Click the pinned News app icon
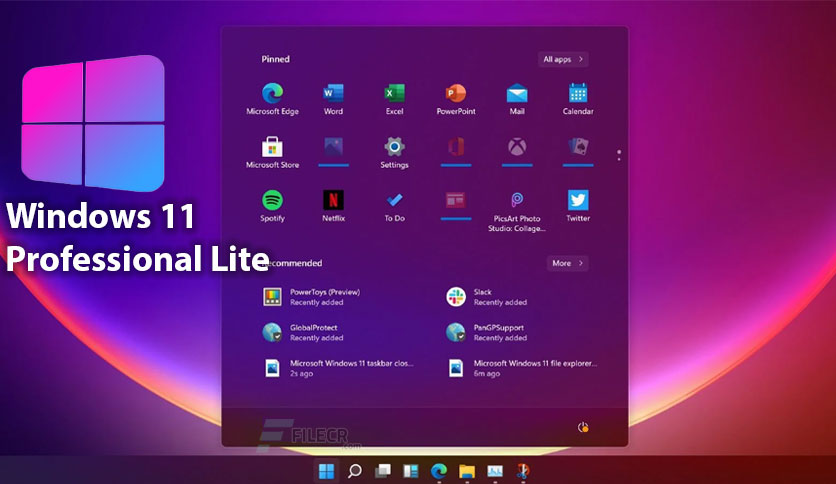The height and width of the screenshot is (484, 836). pos(456,200)
